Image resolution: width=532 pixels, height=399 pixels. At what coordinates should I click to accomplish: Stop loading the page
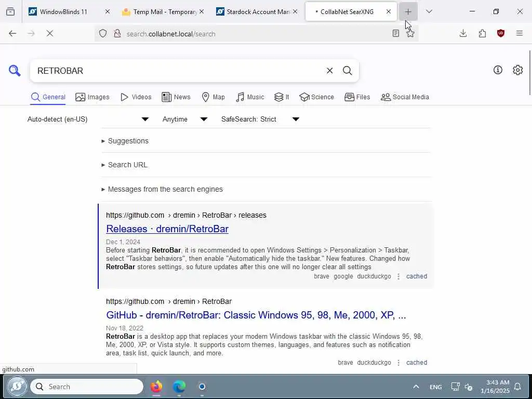pyautogui.click(x=49, y=33)
